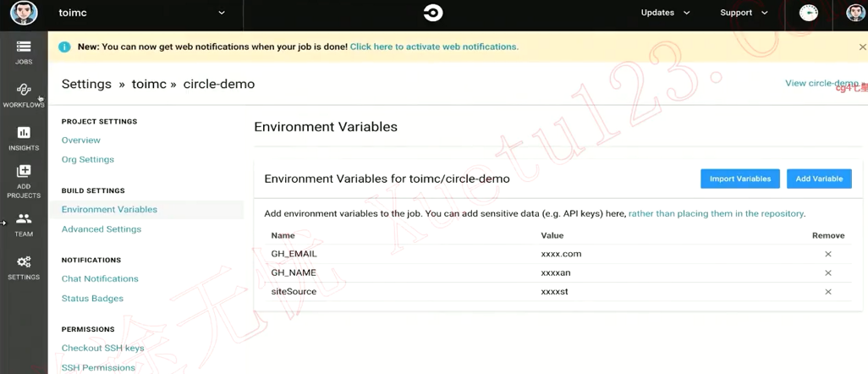Open the Support dropdown menu
Screen dimensions: 868x374
[x=744, y=13]
